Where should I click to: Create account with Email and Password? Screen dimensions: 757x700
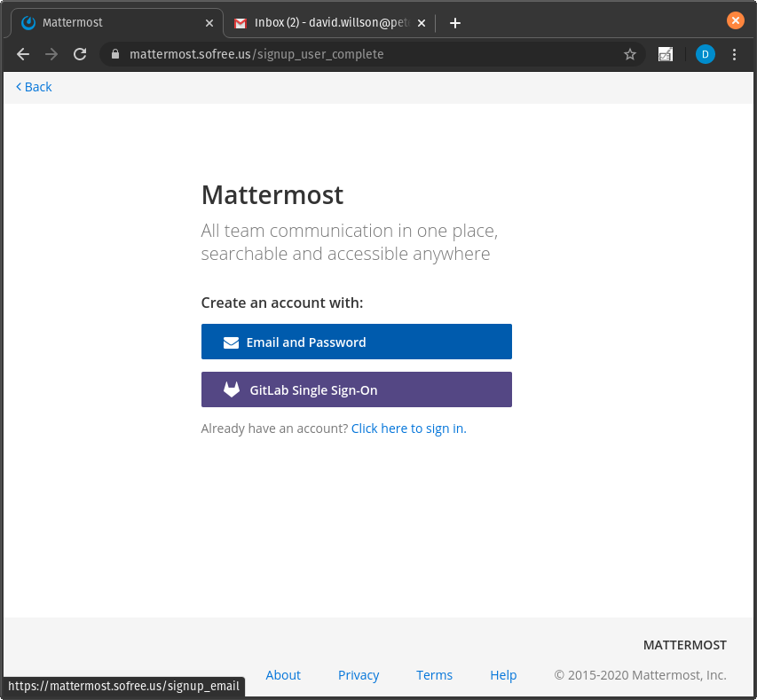(356, 342)
